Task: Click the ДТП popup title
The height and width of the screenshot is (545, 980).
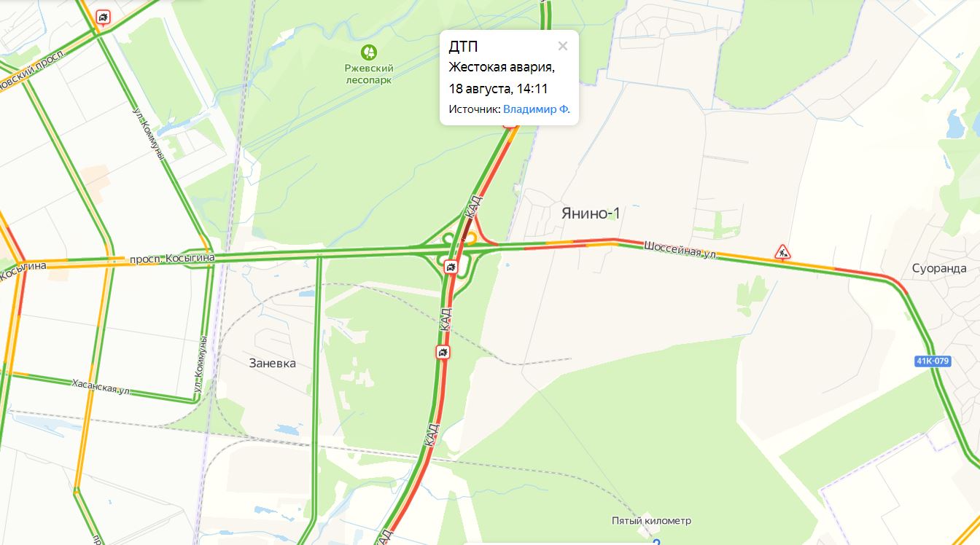Action: point(462,47)
